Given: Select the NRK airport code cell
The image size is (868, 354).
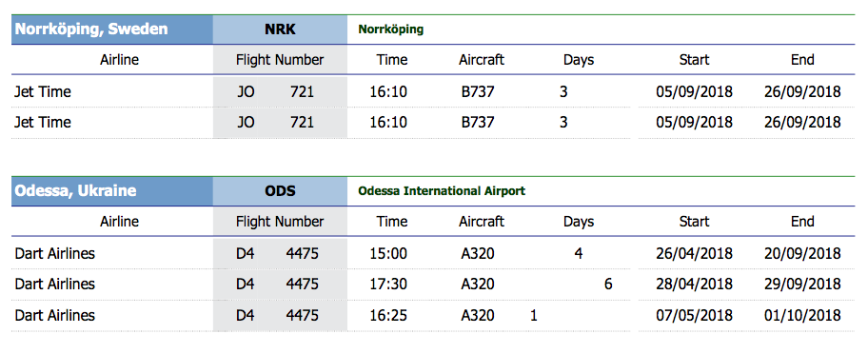Looking at the screenshot, I should tap(280, 29).
